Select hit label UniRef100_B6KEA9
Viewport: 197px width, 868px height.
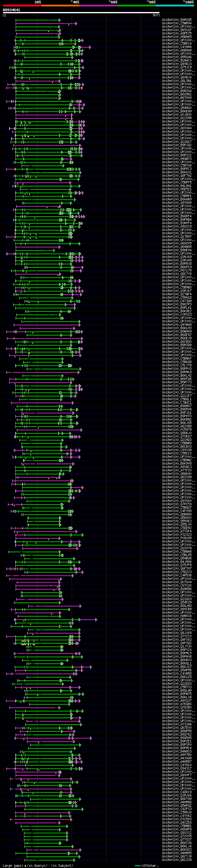177,111
